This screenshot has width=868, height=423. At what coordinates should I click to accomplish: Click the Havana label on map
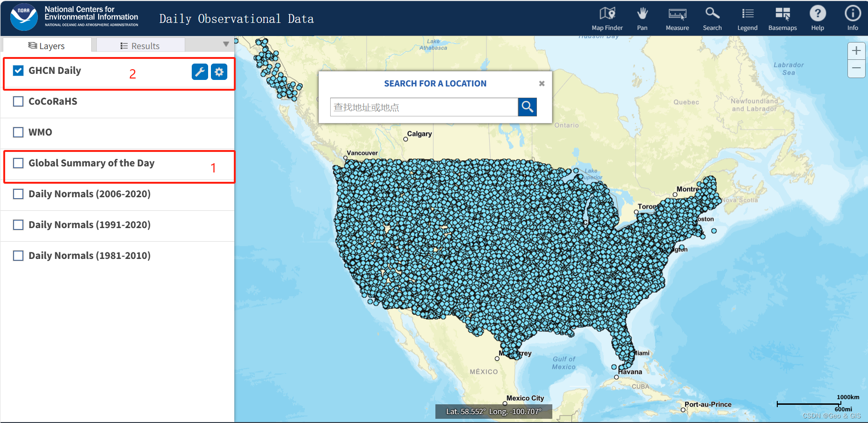tap(630, 372)
